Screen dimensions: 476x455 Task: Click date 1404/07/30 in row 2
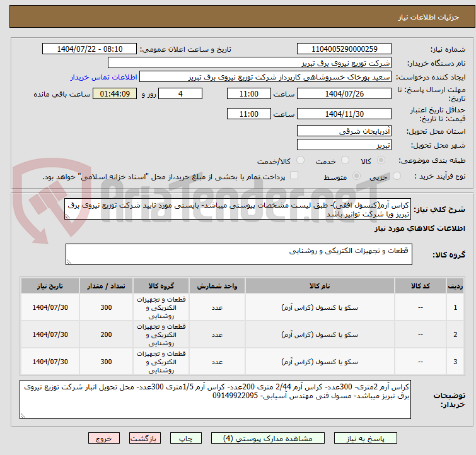(x=50, y=334)
